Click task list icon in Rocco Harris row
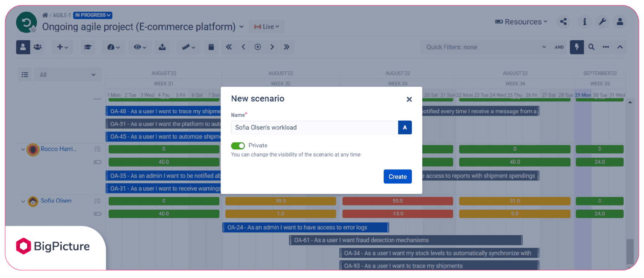This screenshot has width=644, height=278. [x=98, y=149]
